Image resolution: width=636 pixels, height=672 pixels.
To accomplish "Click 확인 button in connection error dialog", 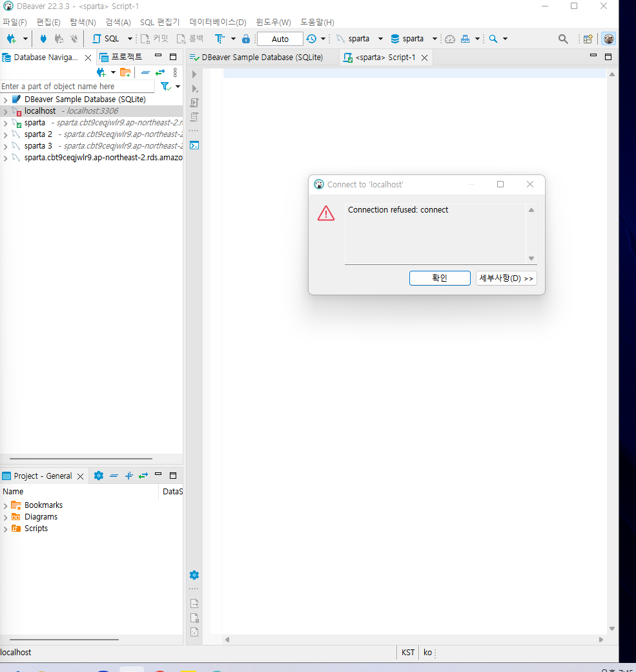I will (x=440, y=278).
